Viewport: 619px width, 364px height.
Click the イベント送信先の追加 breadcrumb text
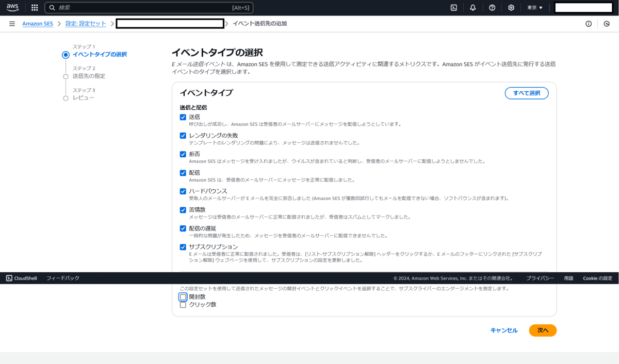pos(259,24)
